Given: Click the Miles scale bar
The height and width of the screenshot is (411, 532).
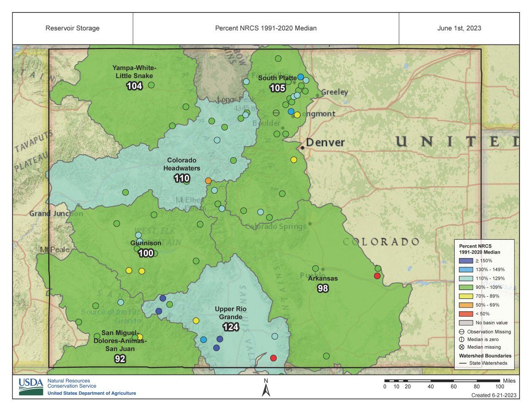Looking at the screenshot, I should point(443,381).
